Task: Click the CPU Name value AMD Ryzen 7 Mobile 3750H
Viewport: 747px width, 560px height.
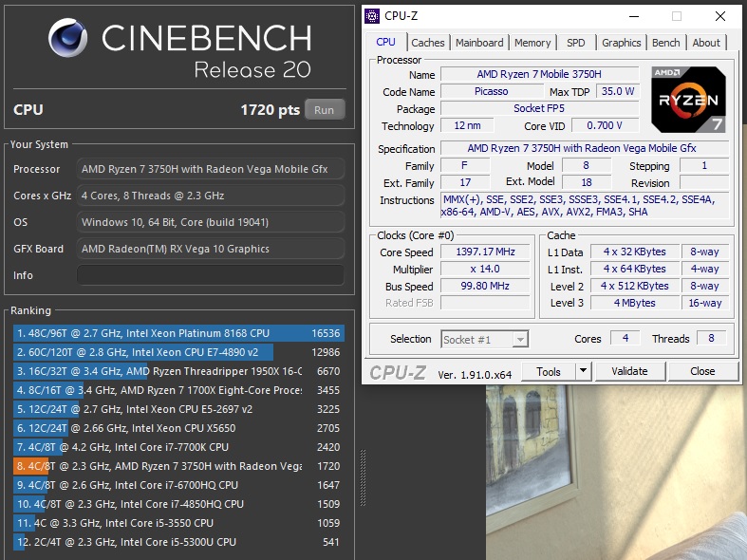Action: tap(539, 74)
